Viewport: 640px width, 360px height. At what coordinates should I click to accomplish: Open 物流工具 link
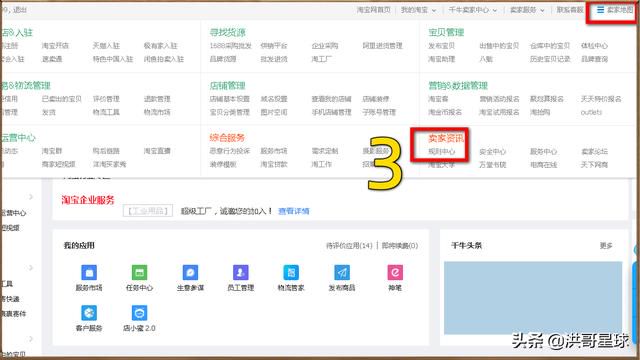point(106,112)
